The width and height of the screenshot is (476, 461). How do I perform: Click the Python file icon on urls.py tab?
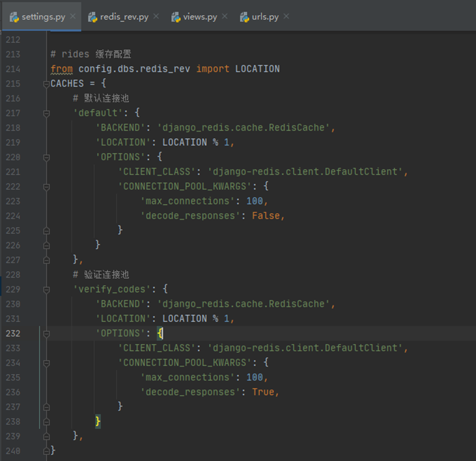click(x=244, y=17)
